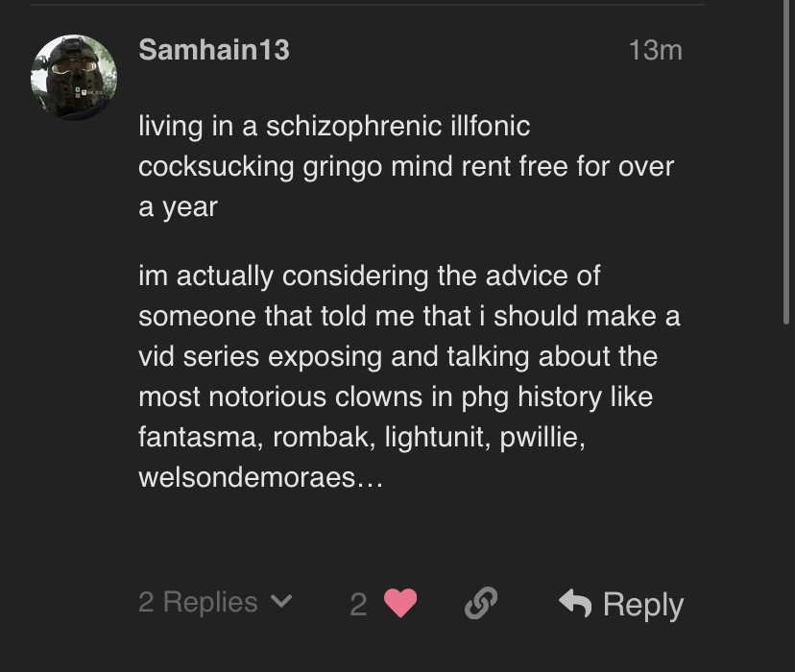Click the Samhain13 username
The height and width of the screenshot is (672, 795).
213,50
